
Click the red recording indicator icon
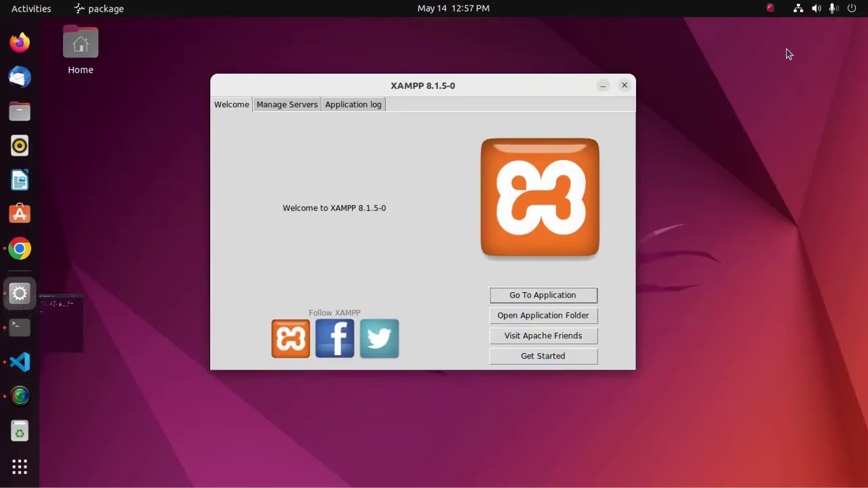(x=770, y=8)
